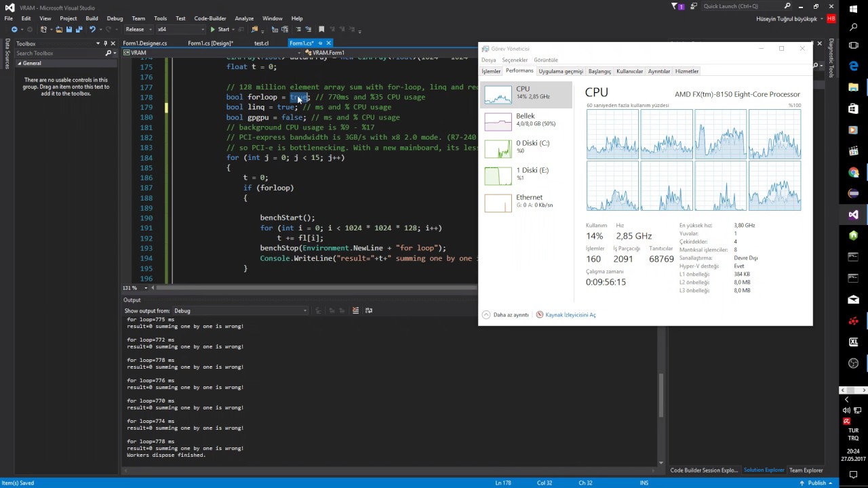Collapse the General group in Toolbox
868x488 pixels.
(20, 63)
